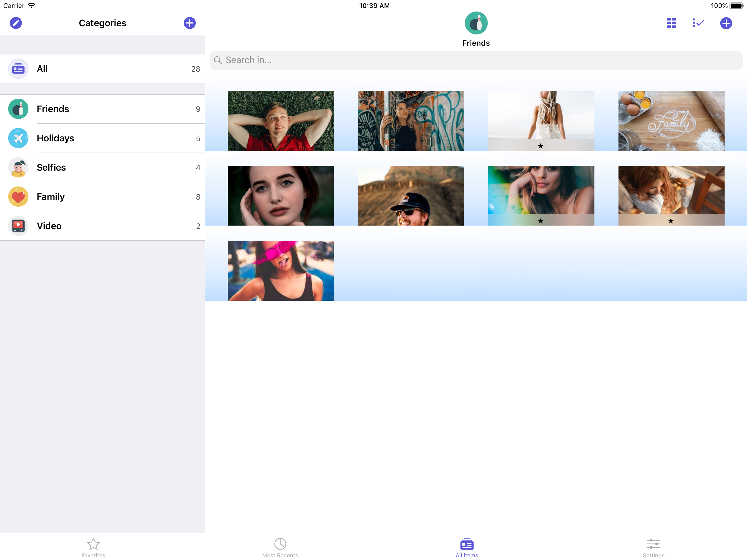747x560 pixels.
Task: Switch to grid view layout icon
Action: [671, 23]
